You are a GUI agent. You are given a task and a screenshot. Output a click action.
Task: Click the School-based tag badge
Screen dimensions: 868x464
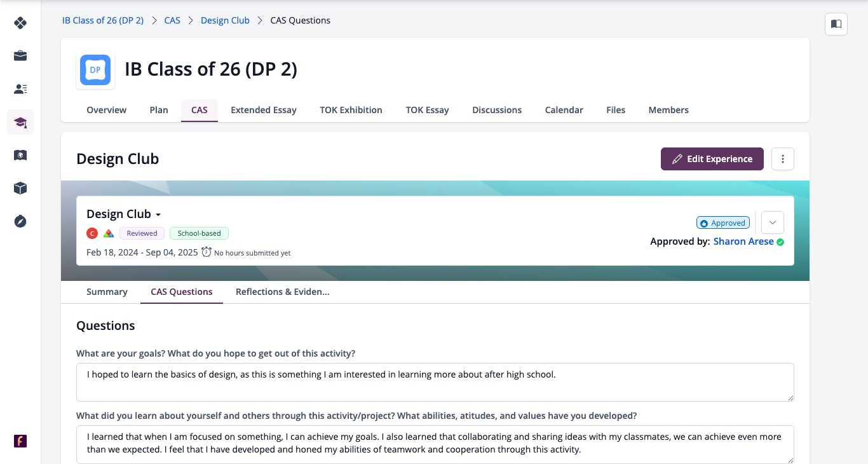[x=200, y=233]
